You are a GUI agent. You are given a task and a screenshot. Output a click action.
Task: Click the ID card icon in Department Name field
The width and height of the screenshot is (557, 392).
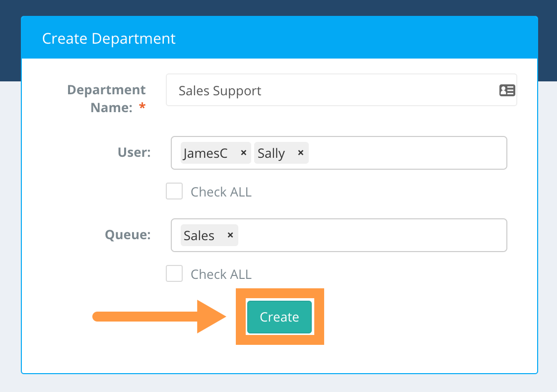point(507,90)
